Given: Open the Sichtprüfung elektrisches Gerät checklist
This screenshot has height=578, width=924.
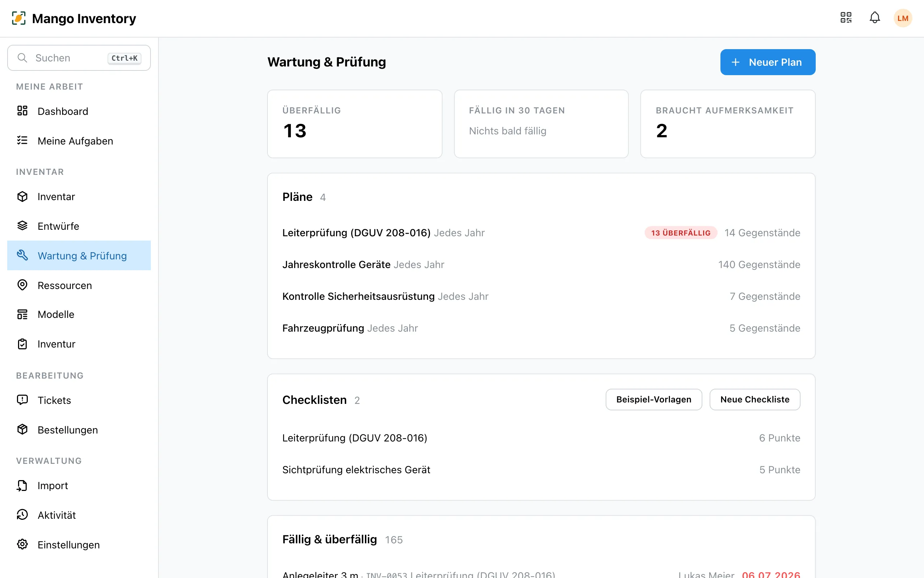Looking at the screenshot, I should pyautogui.click(x=541, y=470).
